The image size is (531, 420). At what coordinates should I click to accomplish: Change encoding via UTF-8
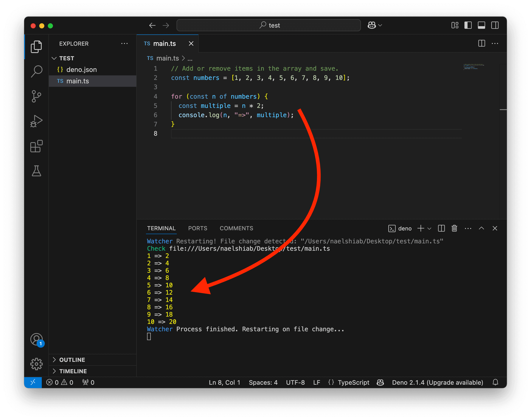[x=295, y=382]
